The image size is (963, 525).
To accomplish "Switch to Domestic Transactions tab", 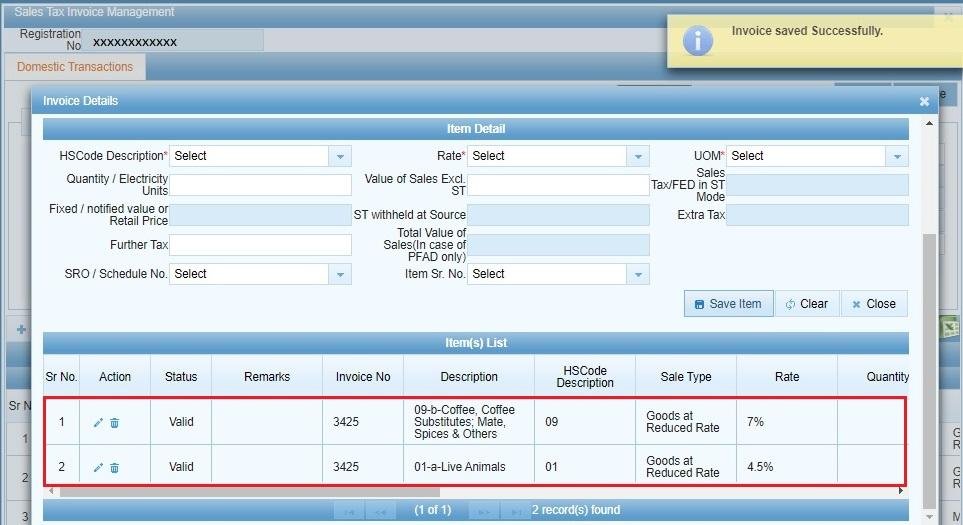I will pos(75,67).
